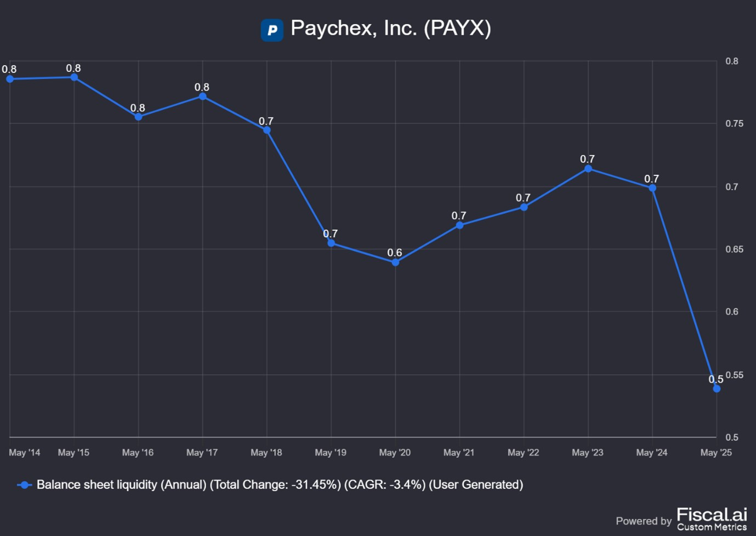Select the May '18 data point
The height and width of the screenshot is (536, 756).
pyautogui.click(x=267, y=130)
